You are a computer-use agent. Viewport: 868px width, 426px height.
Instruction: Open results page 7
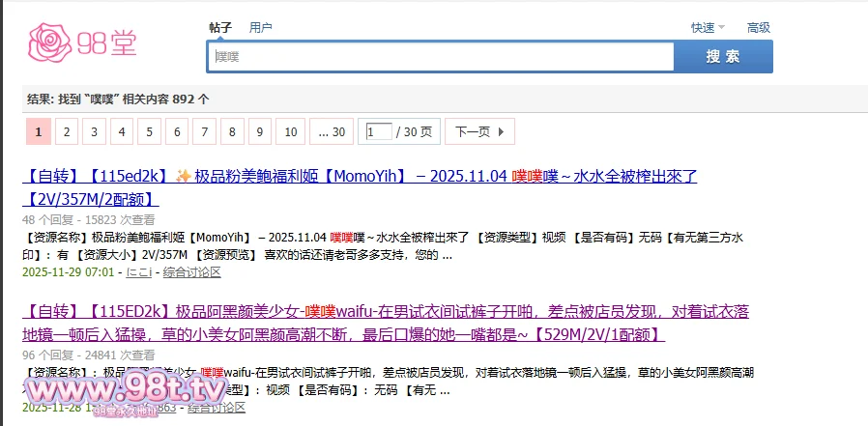205,131
